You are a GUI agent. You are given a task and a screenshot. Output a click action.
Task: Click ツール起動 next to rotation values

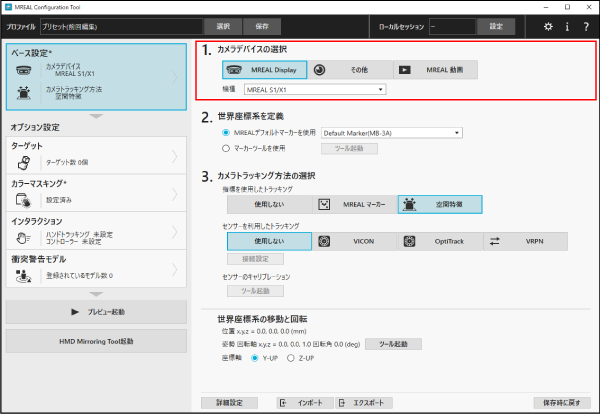(393, 344)
